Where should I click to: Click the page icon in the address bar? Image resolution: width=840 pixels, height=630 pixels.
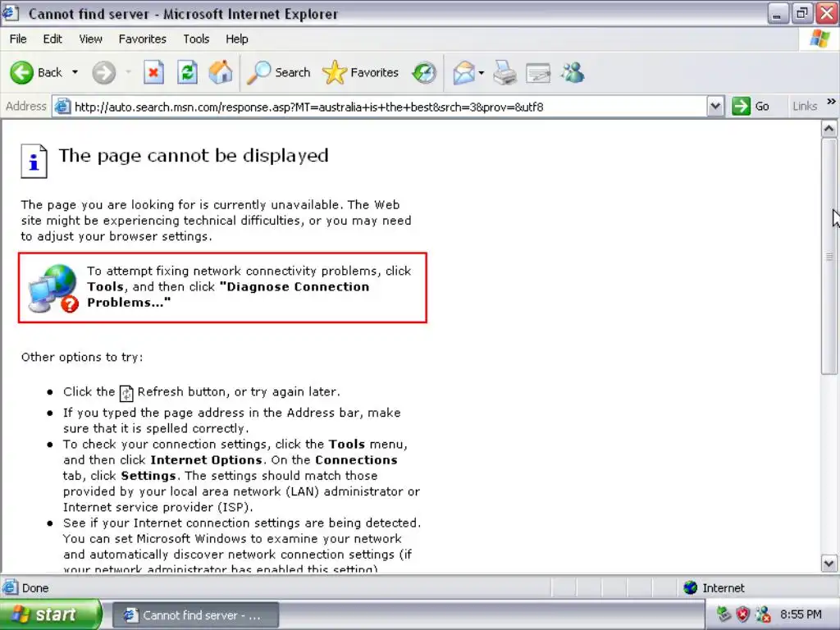click(62, 106)
